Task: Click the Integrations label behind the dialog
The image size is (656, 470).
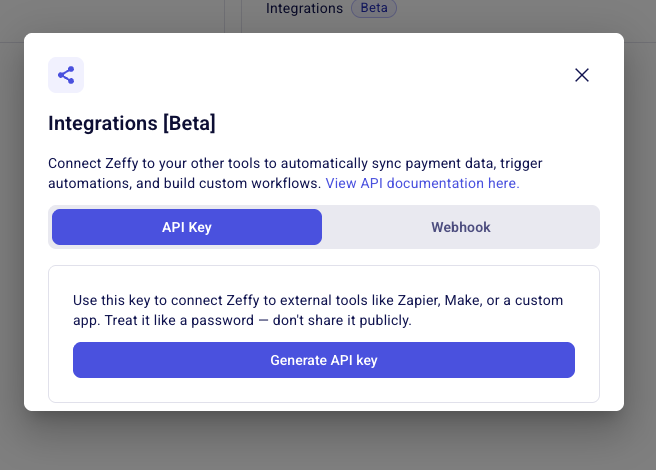Action: point(304,9)
